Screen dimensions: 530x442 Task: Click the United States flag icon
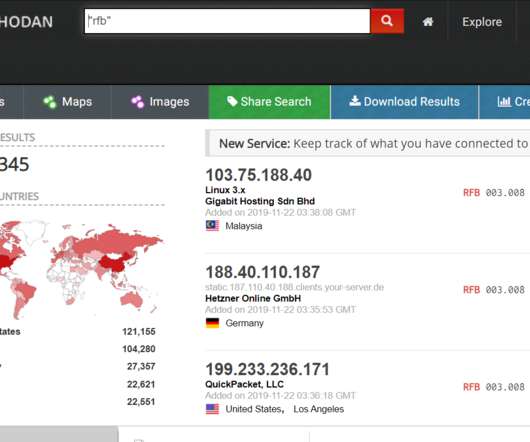[x=212, y=409]
